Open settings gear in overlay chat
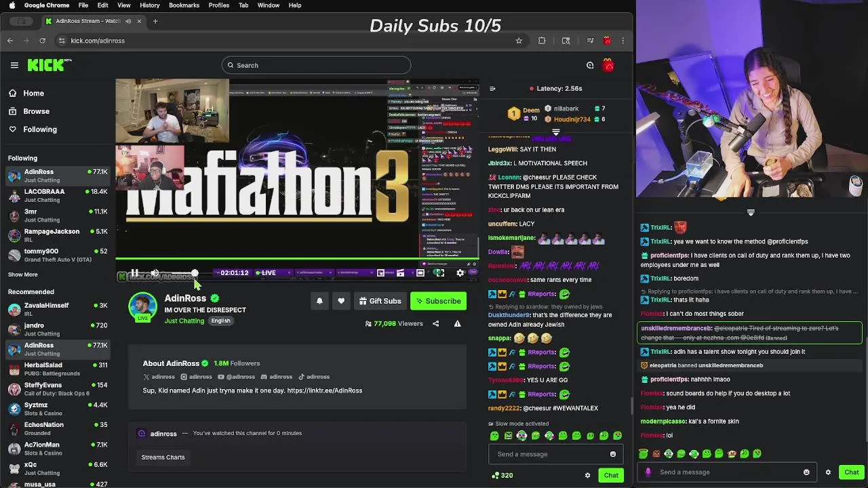868x488 pixels. [828, 472]
